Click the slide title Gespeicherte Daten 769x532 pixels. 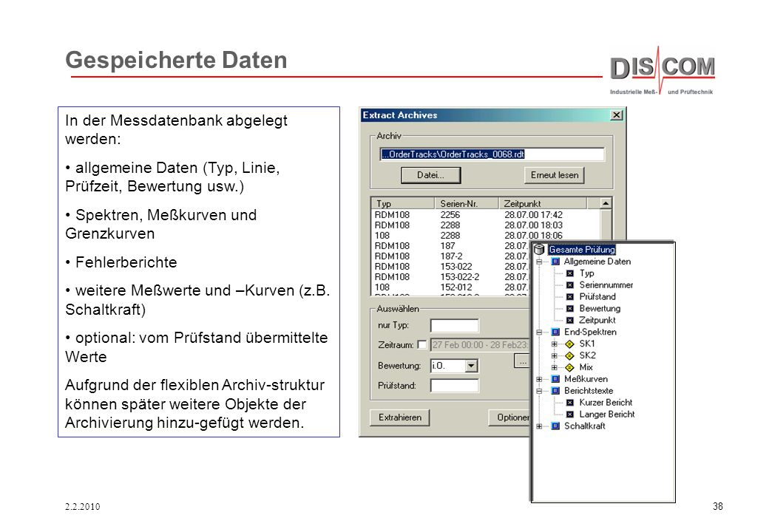tap(176, 61)
